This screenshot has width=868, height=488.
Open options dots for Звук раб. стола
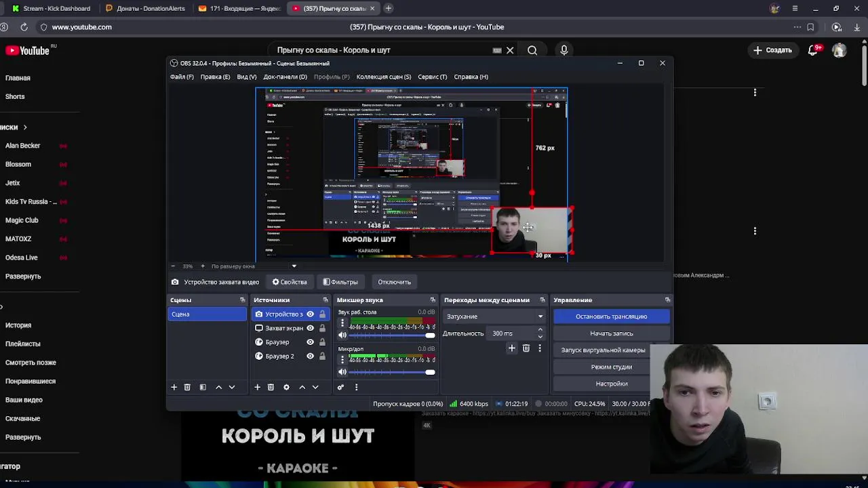pos(342,323)
